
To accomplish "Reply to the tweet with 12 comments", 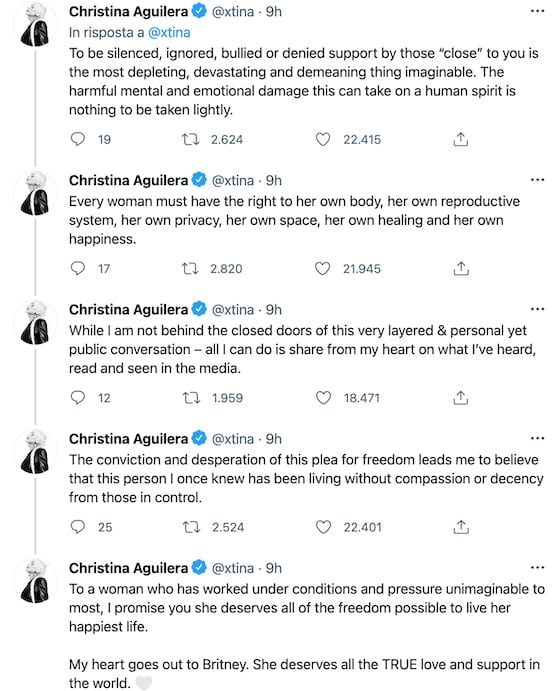I will click(78, 398).
